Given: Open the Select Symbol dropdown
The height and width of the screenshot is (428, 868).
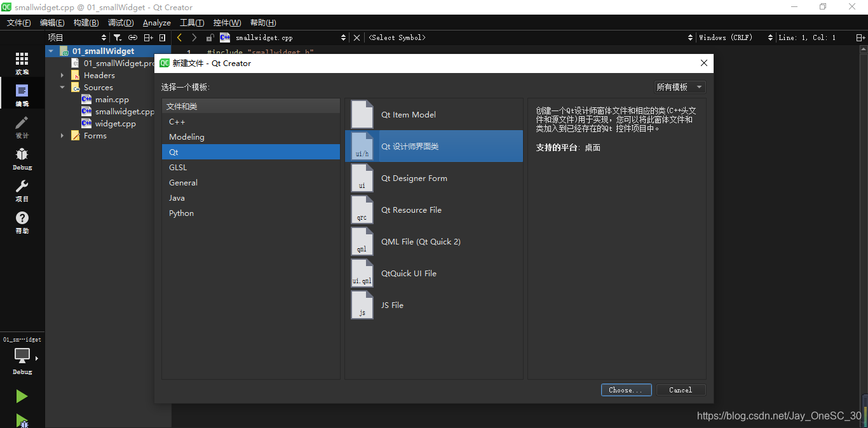Looking at the screenshot, I should (x=531, y=37).
